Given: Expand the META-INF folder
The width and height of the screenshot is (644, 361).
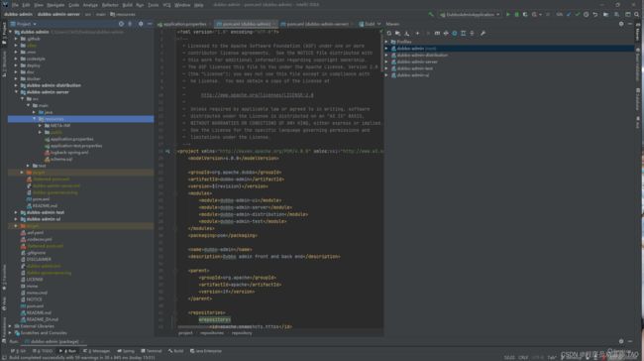Looking at the screenshot, I should tap(41, 126).
